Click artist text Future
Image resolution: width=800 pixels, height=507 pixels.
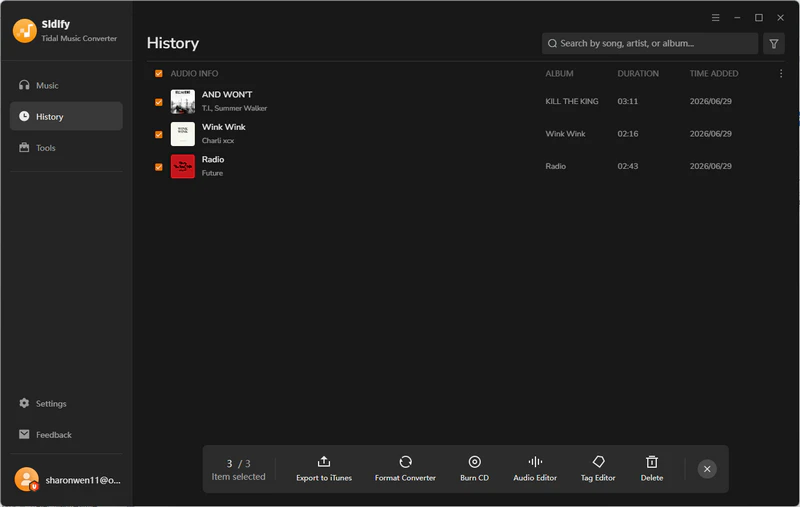point(212,173)
